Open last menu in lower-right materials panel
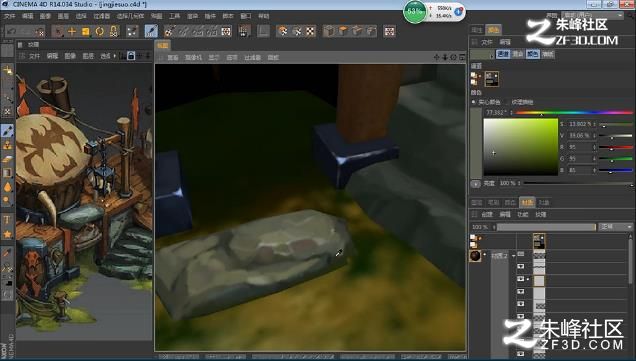636x361 pixels. point(541,215)
